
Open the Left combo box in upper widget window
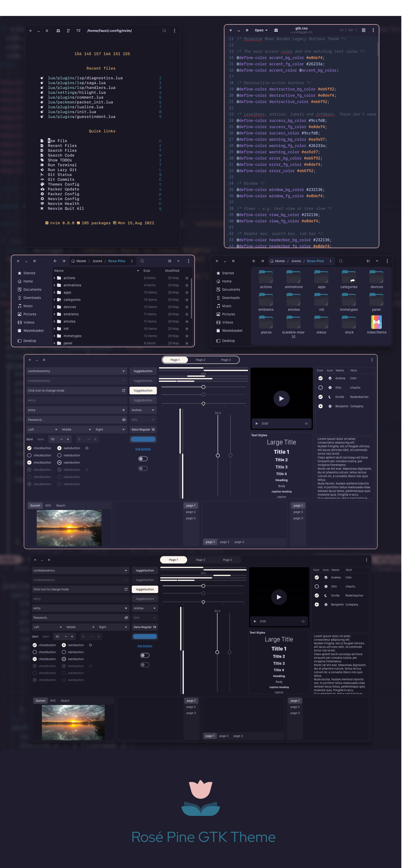click(x=43, y=430)
